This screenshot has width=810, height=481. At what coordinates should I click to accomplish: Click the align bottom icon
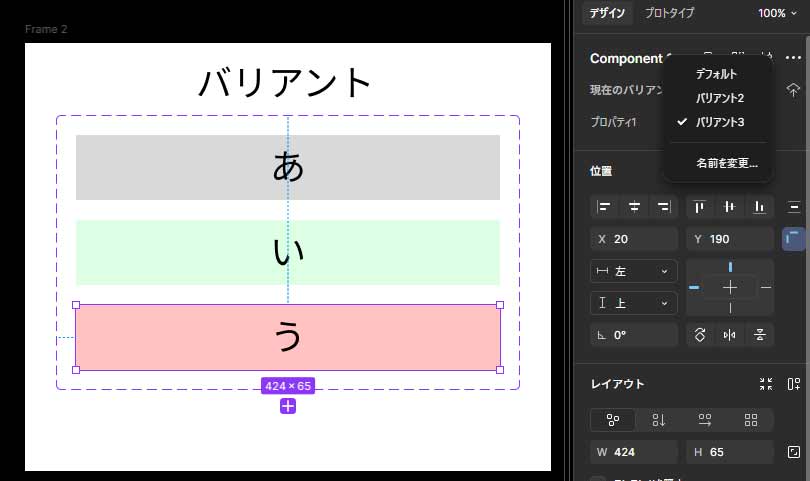(x=760, y=207)
